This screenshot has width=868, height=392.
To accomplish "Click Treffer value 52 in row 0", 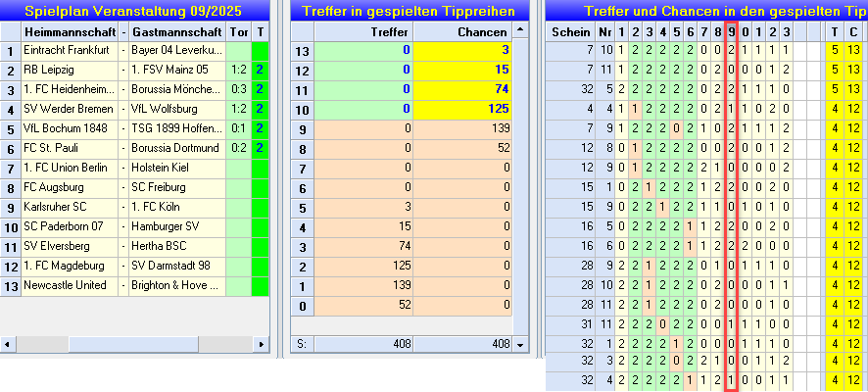I will click(363, 305).
